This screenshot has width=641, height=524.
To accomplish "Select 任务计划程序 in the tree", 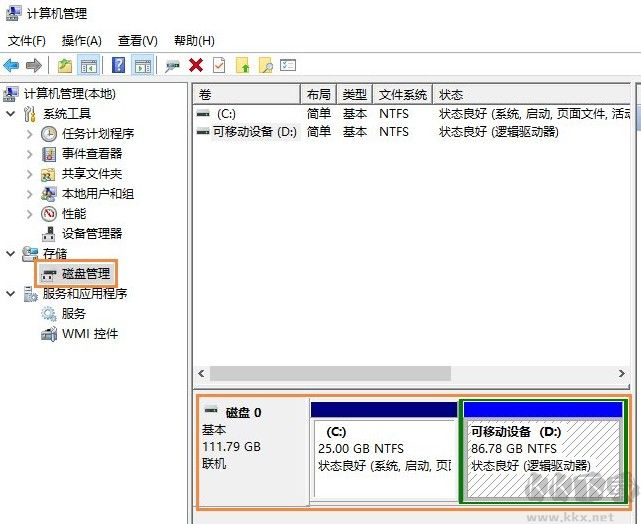I will (x=98, y=134).
